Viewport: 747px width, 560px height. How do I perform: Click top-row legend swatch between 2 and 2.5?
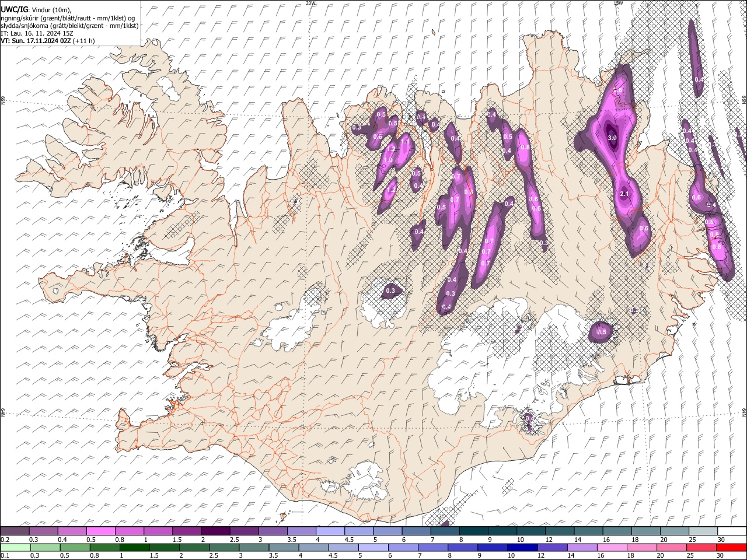click(x=215, y=531)
